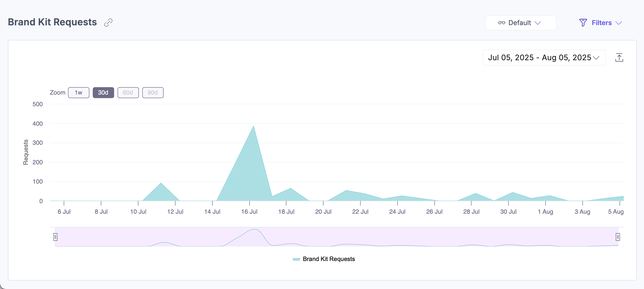Select the 90d zoom option
The image size is (644, 289).
point(153,93)
